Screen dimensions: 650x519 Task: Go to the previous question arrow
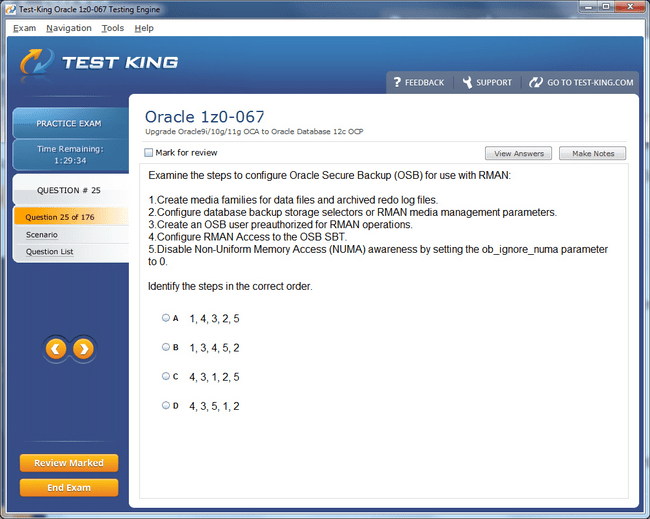pyautogui.click(x=56, y=349)
